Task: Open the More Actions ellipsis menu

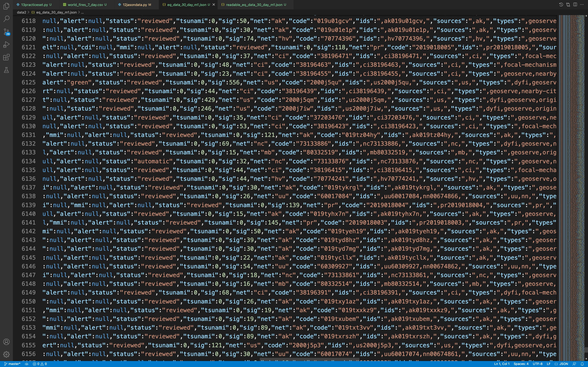Action: [x=582, y=5]
